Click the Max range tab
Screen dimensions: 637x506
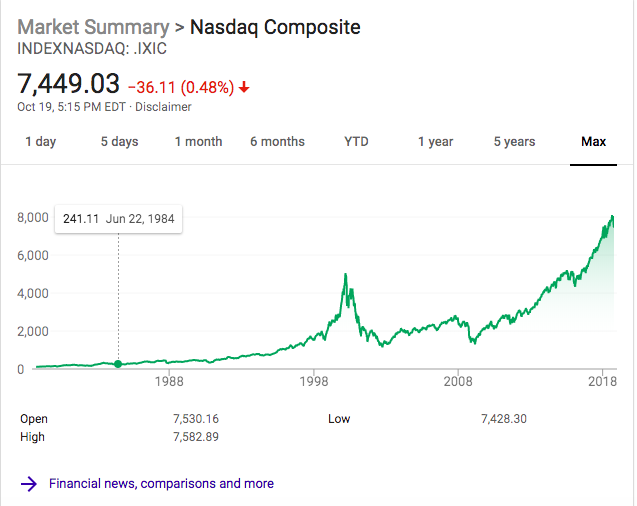[x=593, y=142]
